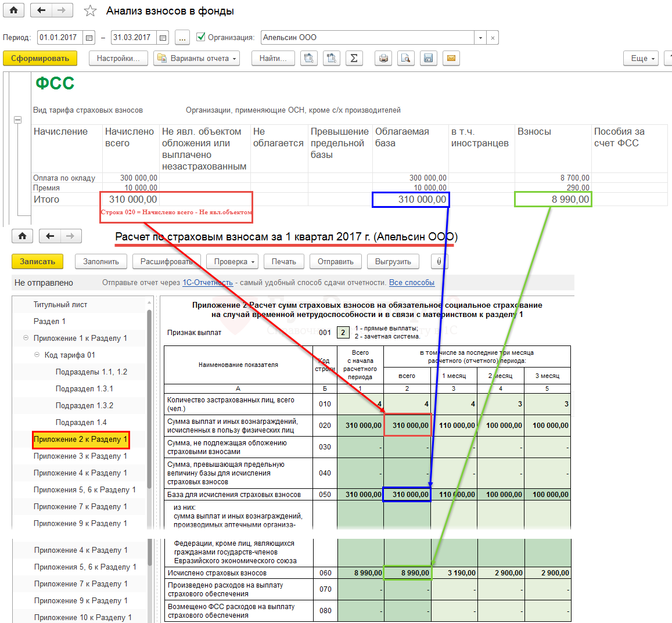Click the sum (Σ) toolbar icon

coord(354,58)
